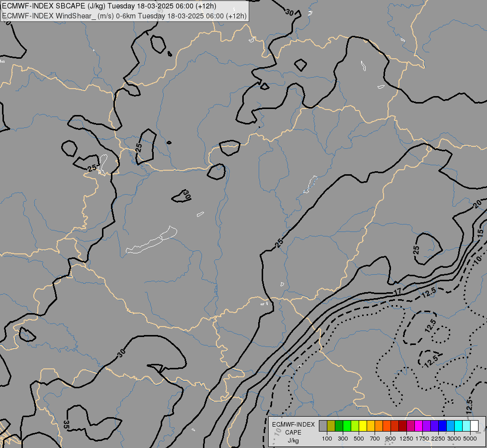This screenshot has height=448, width=487.
Task: Click the legend value 1750
Action: click(422, 439)
